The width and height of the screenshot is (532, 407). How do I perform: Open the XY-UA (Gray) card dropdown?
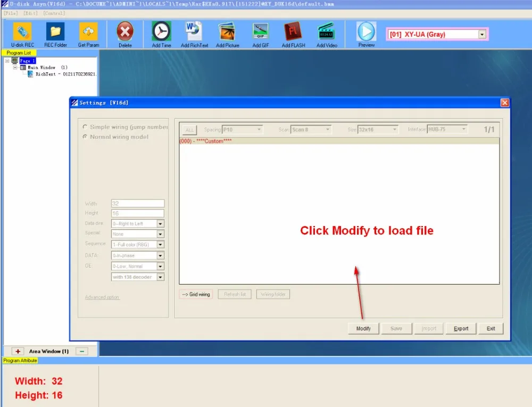pyautogui.click(x=482, y=34)
